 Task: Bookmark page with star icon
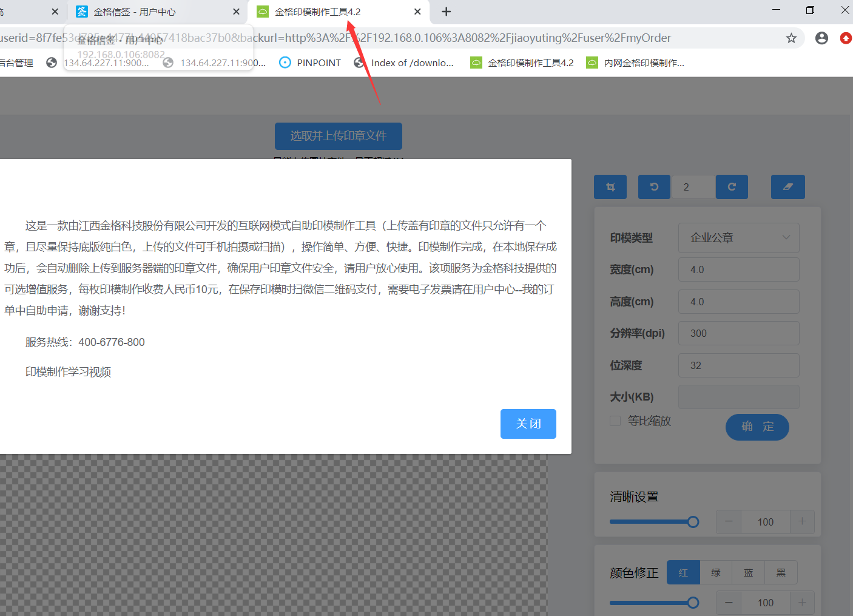pyautogui.click(x=791, y=38)
